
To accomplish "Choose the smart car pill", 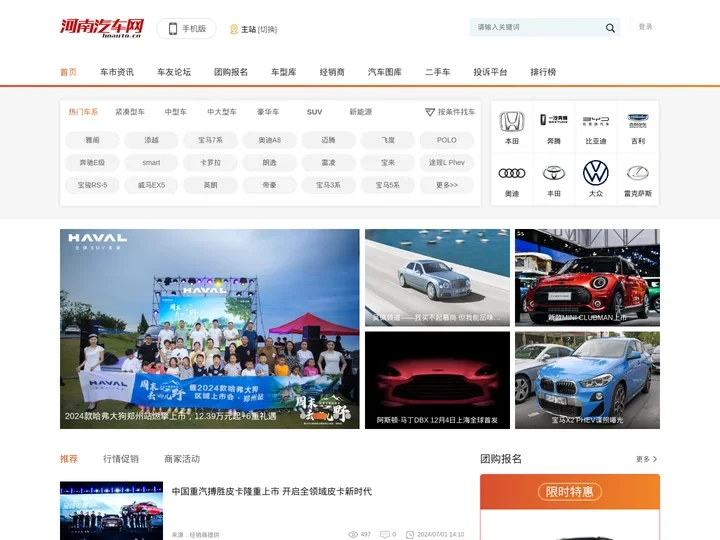I will coord(151,163).
